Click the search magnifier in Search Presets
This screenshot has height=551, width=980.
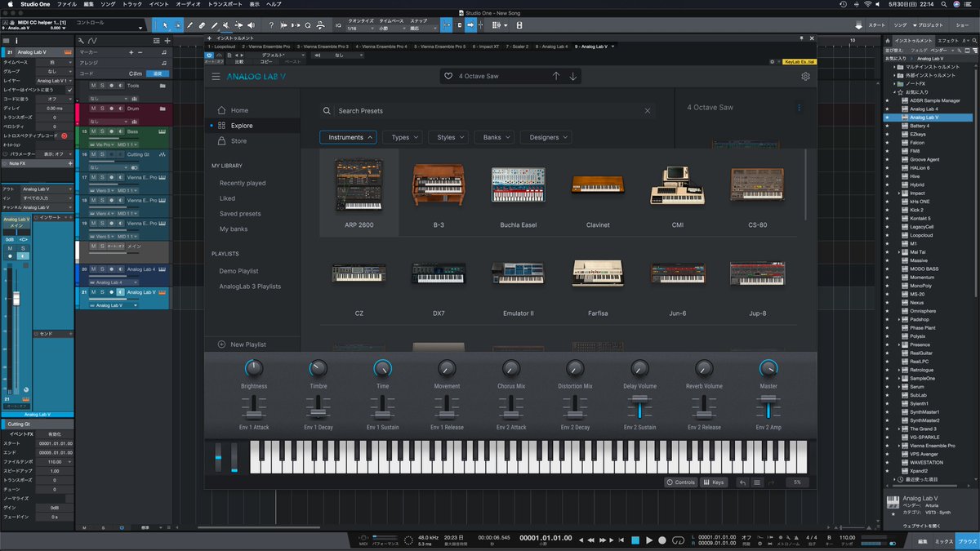click(x=327, y=109)
